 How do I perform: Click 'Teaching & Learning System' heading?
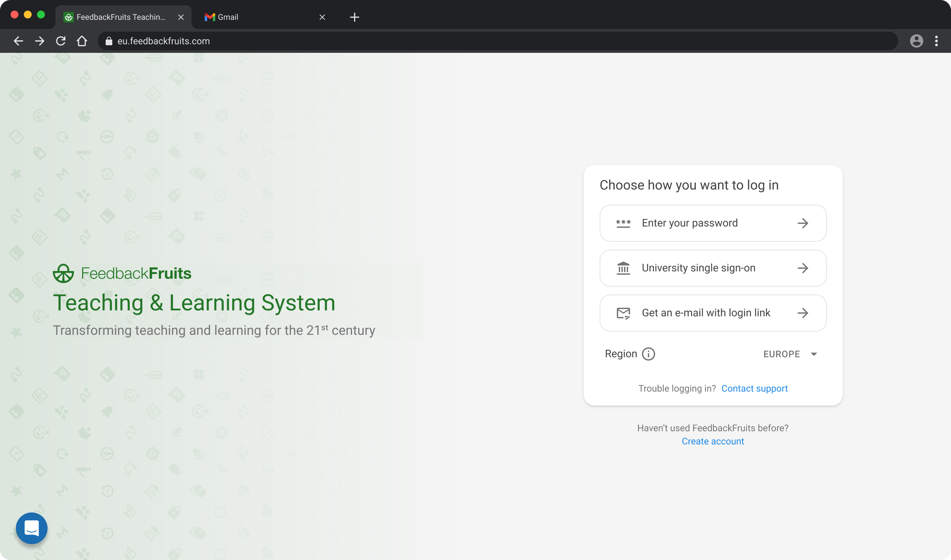coord(194,303)
